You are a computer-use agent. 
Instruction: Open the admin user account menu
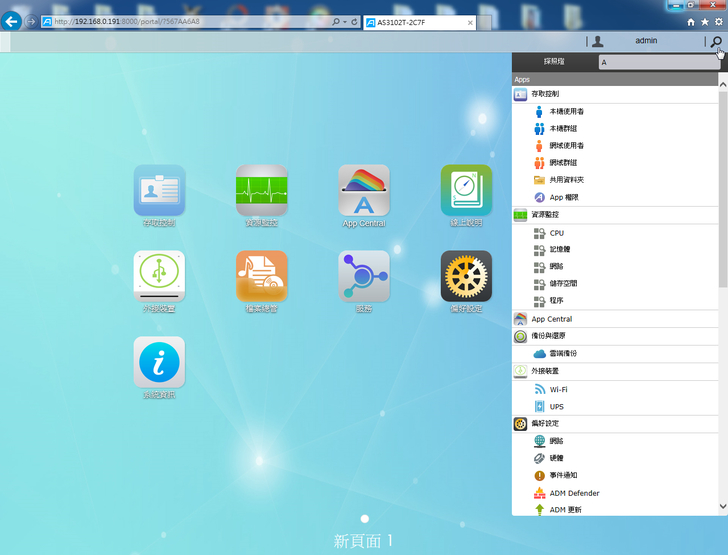pos(645,41)
